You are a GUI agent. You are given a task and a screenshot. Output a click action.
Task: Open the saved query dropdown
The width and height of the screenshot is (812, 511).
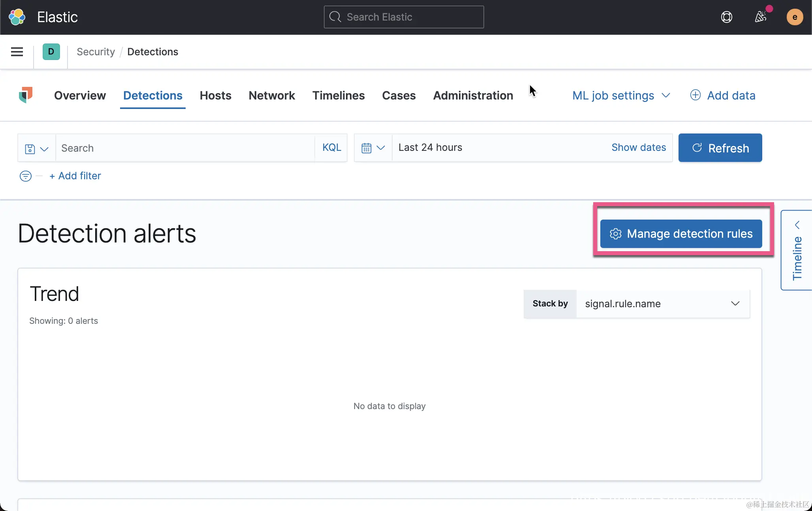(36, 148)
